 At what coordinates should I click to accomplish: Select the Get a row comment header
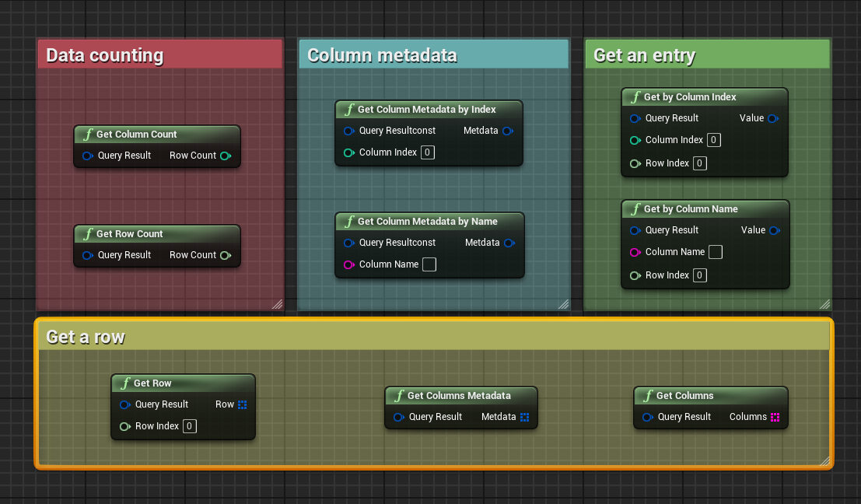tap(434, 336)
